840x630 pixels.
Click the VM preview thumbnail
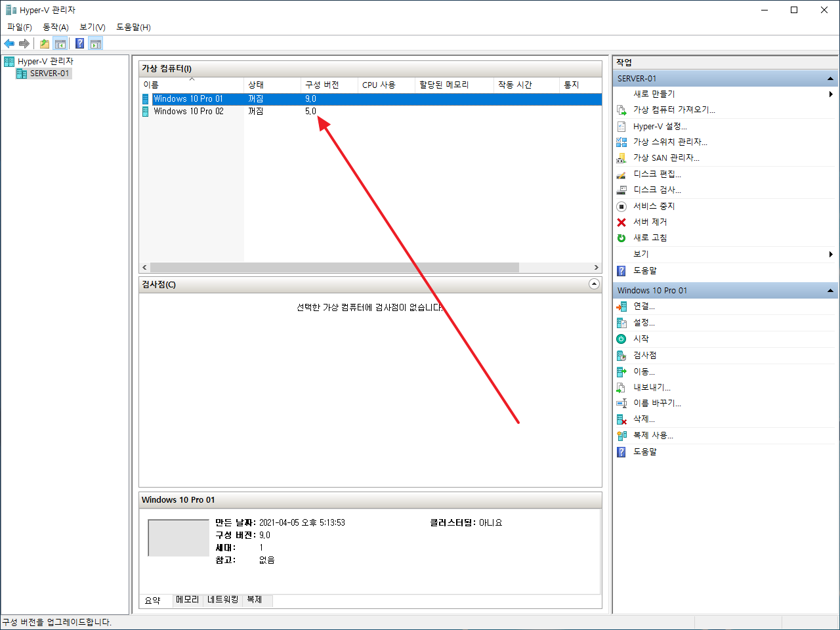tap(178, 538)
